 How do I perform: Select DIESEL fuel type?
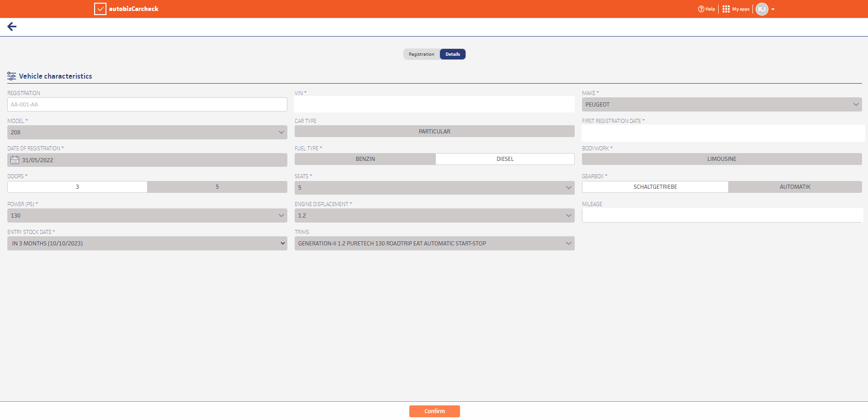505,159
